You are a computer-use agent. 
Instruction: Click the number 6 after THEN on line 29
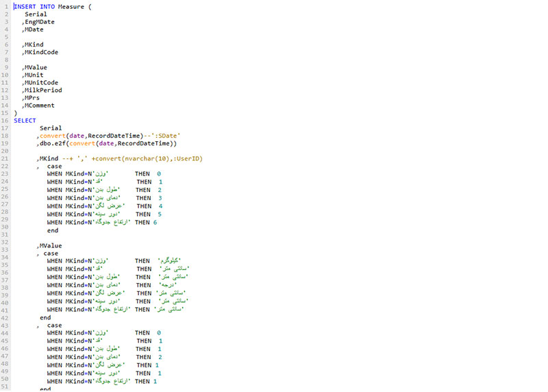point(155,223)
